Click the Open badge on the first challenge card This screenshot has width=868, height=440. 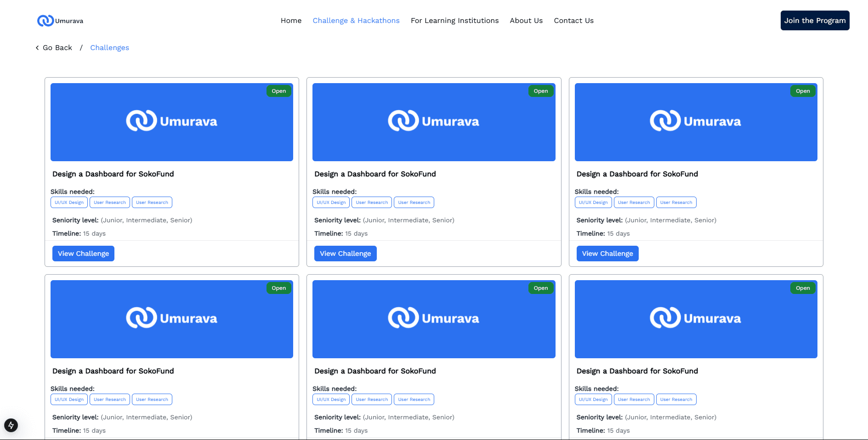[x=278, y=91]
